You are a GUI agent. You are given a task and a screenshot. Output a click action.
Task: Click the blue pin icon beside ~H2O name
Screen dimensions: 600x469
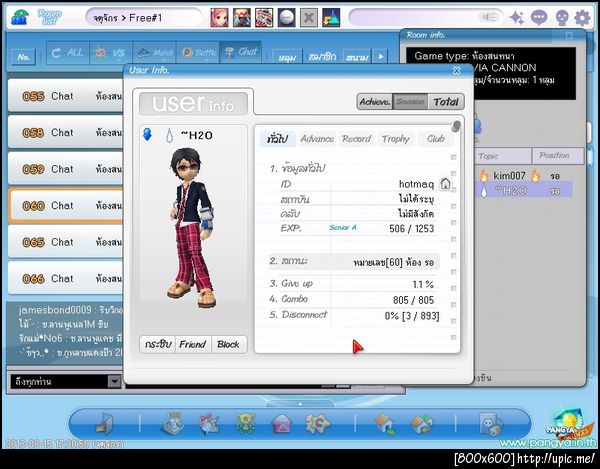click(147, 134)
